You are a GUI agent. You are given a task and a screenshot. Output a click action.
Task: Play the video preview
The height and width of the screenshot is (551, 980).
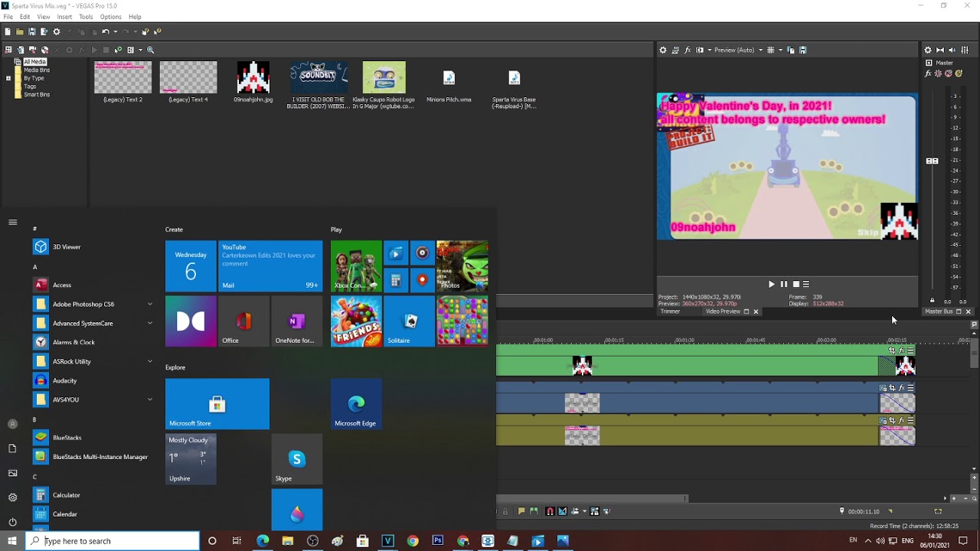coord(771,284)
